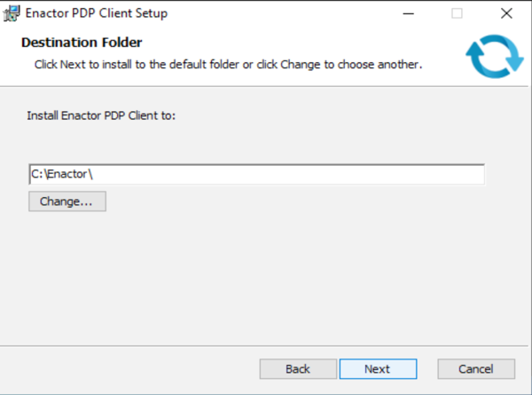Click the blank area left of the Back button
This screenshot has width=532, height=395.
click(x=133, y=368)
